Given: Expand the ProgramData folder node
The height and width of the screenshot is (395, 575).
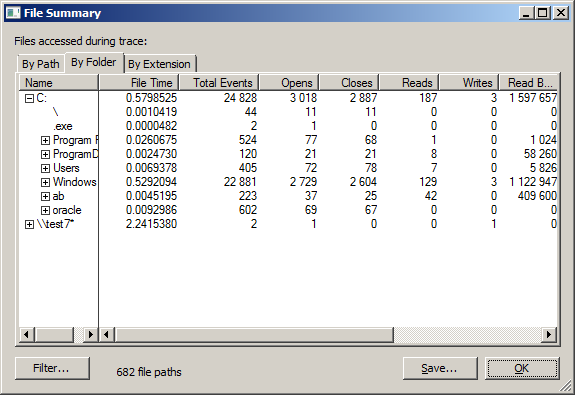Looking at the screenshot, I should point(45,154).
